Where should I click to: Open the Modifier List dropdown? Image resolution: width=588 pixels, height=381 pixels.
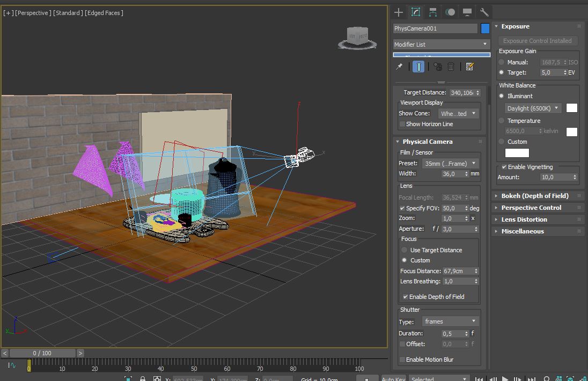441,44
